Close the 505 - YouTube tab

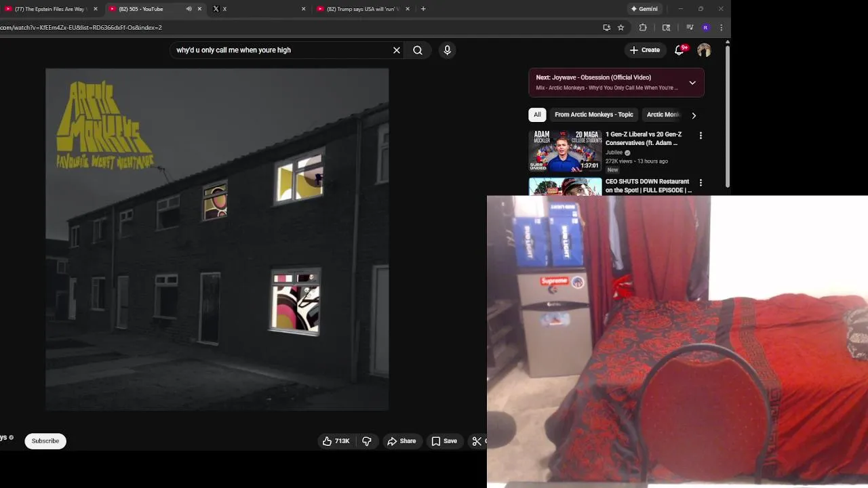[x=199, y=9]
